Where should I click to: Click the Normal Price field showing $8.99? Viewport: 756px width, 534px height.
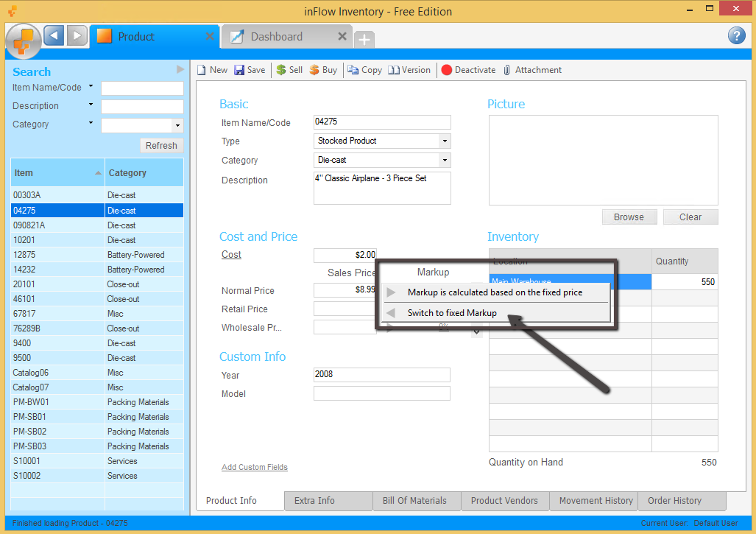(345, 290)
